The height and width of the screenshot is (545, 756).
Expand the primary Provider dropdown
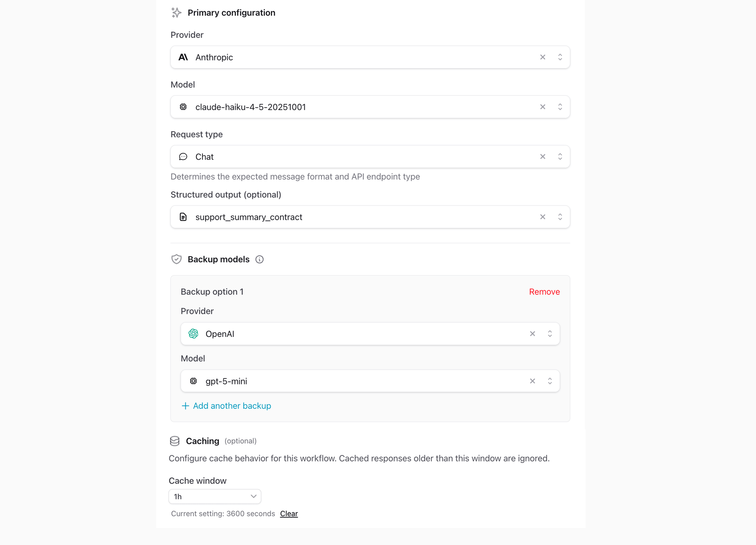(x=560, y=57)
